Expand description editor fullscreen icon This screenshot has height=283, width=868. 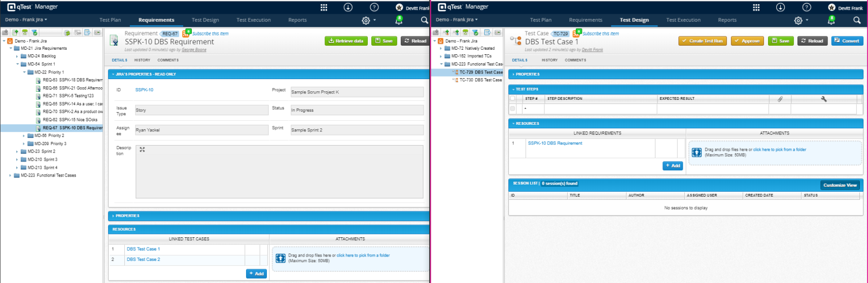pyautogui.click(x=142, y=150)
